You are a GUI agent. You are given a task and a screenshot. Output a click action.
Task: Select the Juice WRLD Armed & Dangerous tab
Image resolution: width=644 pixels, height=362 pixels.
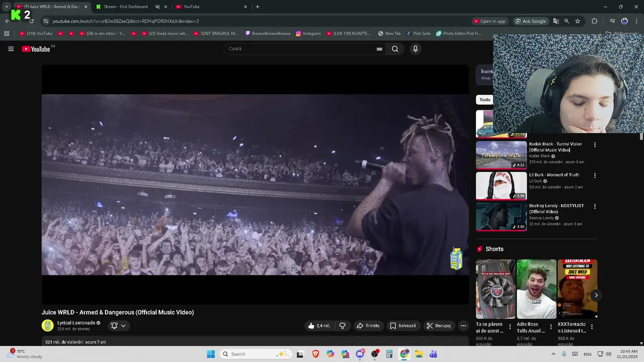pyautogui.click(x=52, y=7)
